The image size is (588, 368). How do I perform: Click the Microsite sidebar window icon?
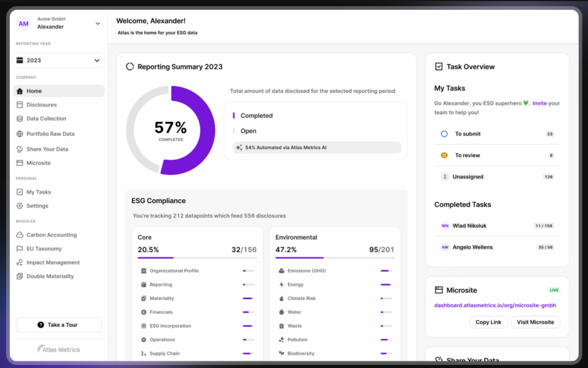coord(20,163)
